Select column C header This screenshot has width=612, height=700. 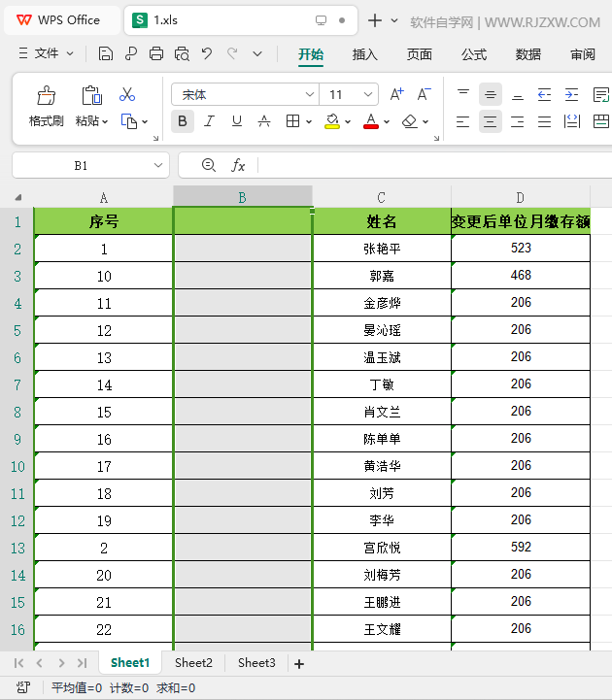[382, 197]
